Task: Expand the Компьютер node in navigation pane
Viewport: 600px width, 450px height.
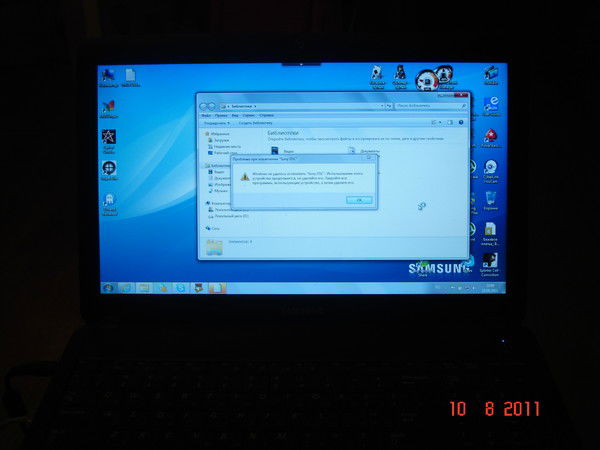Action: tap(204, 202)
